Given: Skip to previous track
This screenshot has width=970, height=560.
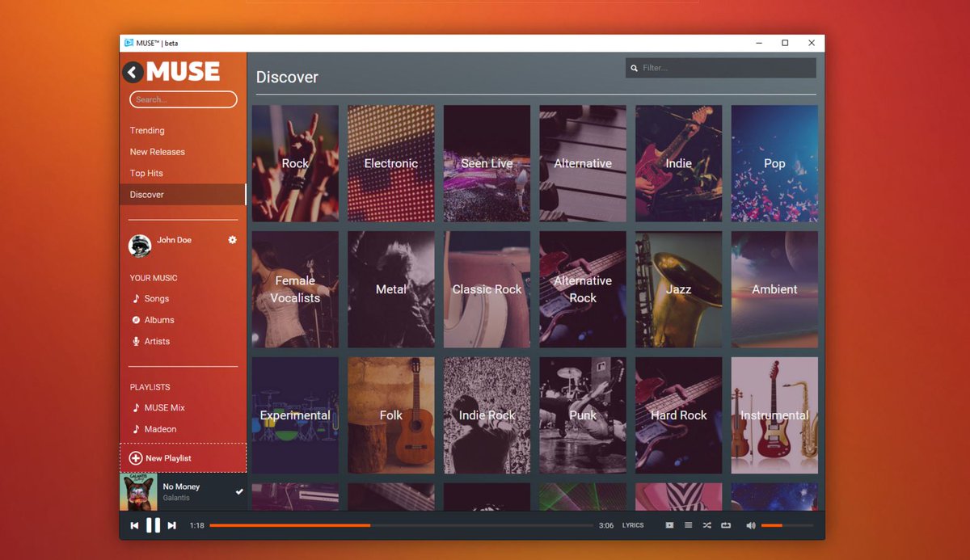Looking at the screenshot, I should (x=135, y=525).
